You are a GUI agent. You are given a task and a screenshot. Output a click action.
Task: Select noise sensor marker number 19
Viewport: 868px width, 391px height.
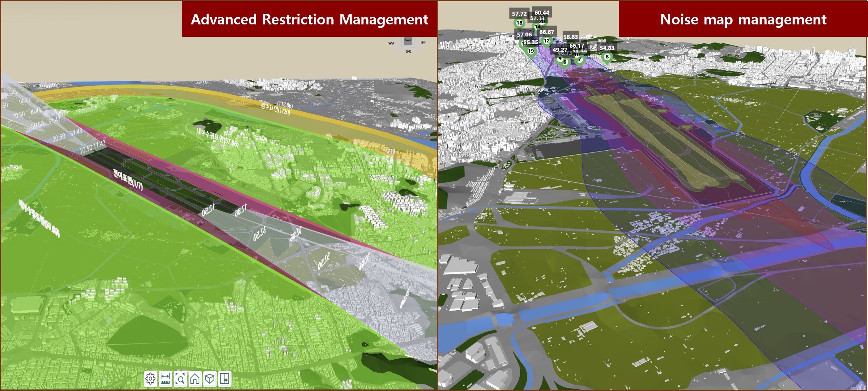pos(531,51)
